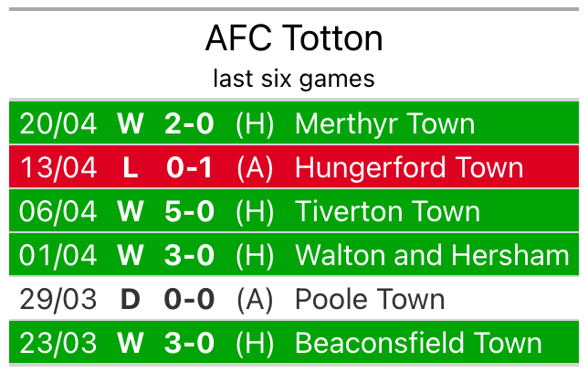Open the Merthyr Town opponent link
Image resolution: width=588 pixels, height=373 pixels.
(x=384, y=123)
